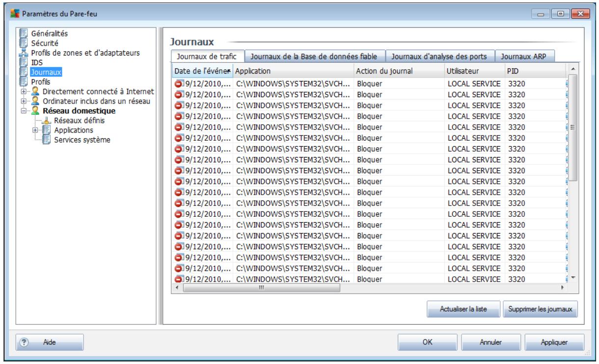599x364 pixels.
Task: Confirm with the OK button
Action: click(427, 341)
